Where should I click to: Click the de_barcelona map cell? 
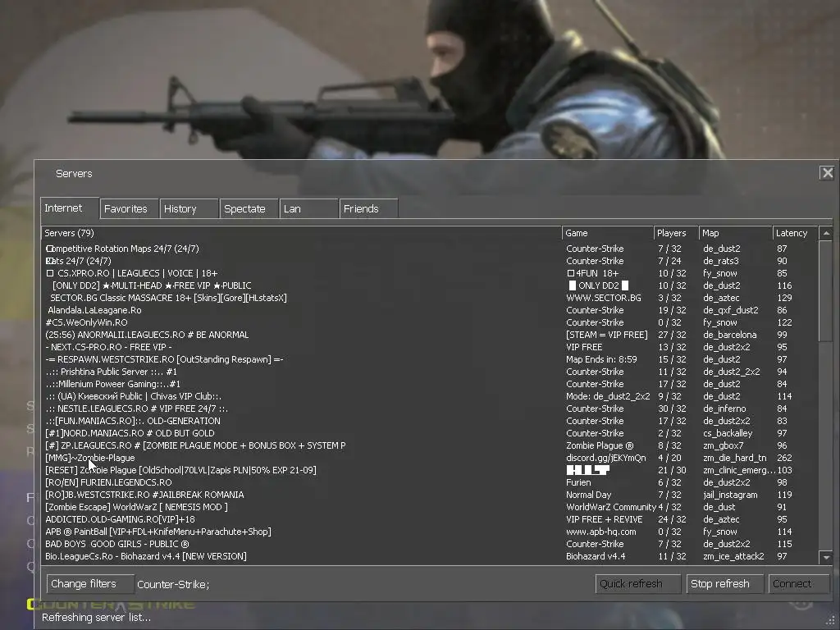[729, 335]
